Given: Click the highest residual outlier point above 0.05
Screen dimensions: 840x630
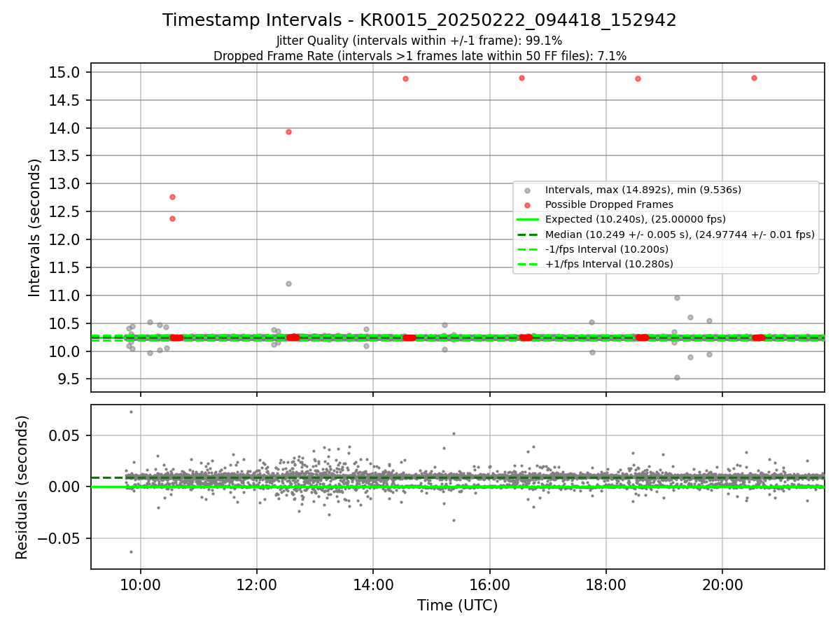Looking at the screenshot, I should 131,412.
